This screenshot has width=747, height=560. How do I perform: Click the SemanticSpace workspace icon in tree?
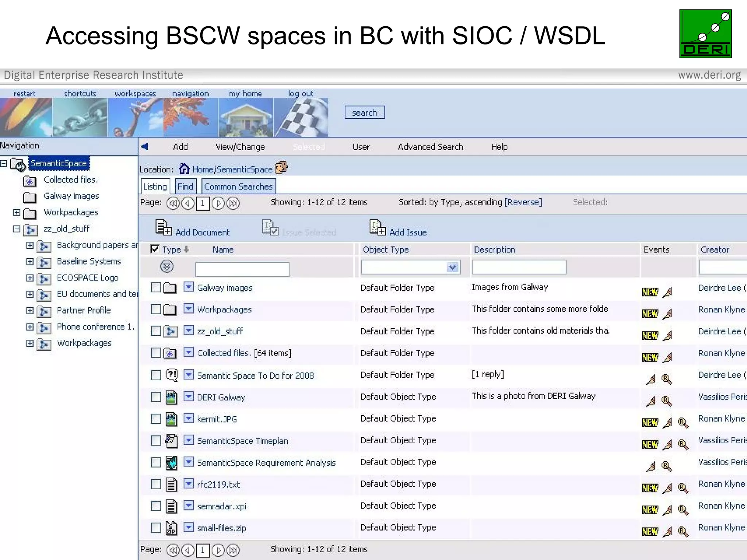pos(18,164)
